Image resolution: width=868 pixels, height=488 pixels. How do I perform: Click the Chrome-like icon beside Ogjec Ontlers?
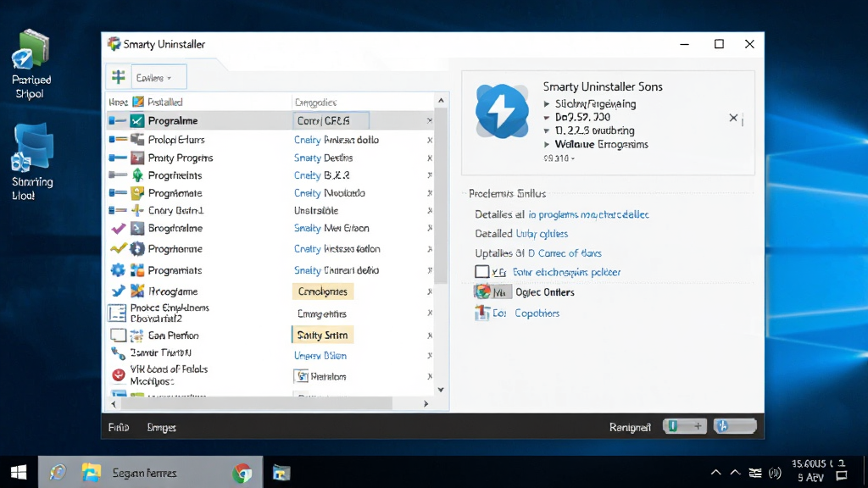point(483,291)
